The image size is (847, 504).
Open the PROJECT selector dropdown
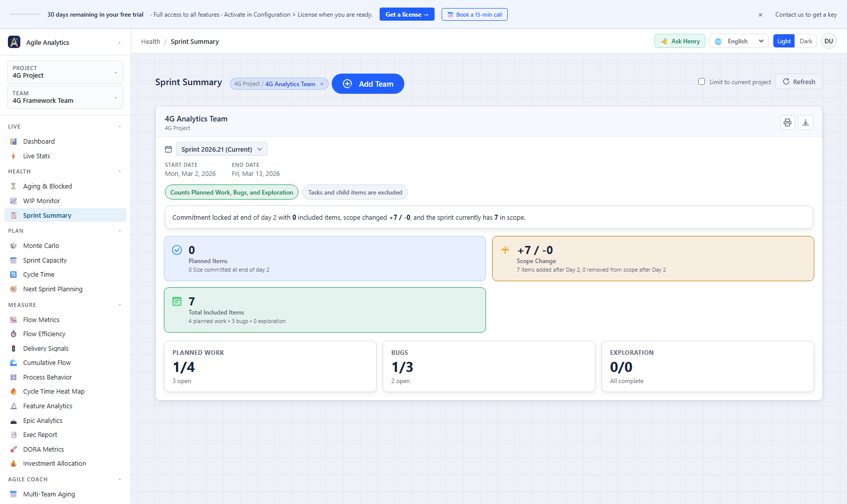[x=65, y=72]
